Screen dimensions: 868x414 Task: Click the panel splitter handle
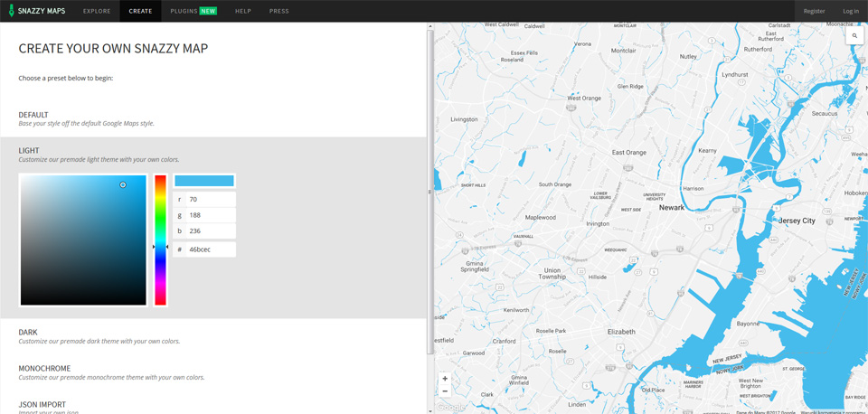point(429,192)
